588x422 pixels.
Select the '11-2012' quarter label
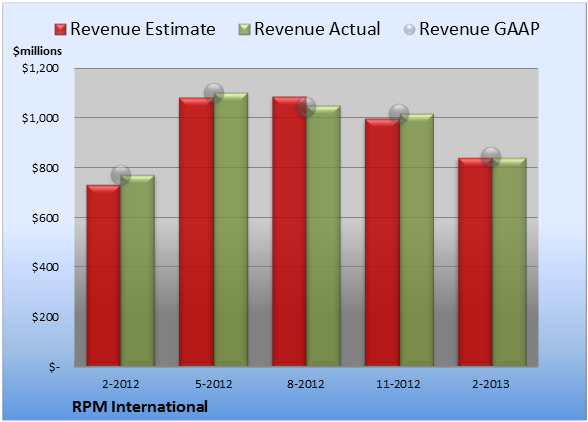click(x=398, y=384)
